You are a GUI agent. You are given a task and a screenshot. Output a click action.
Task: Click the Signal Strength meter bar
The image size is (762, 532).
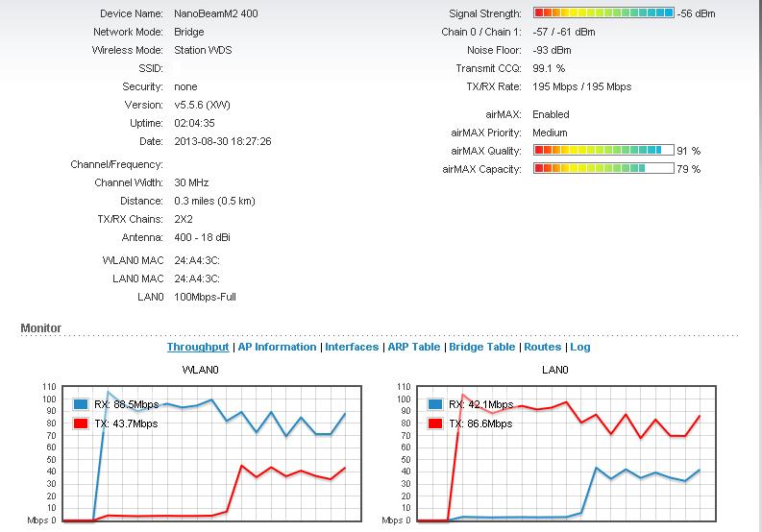click(603, 13)
